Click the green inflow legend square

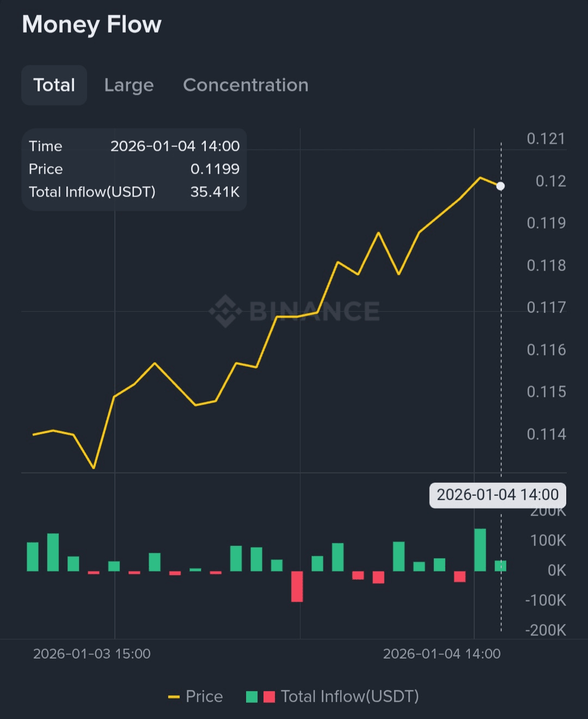[252, 697]
